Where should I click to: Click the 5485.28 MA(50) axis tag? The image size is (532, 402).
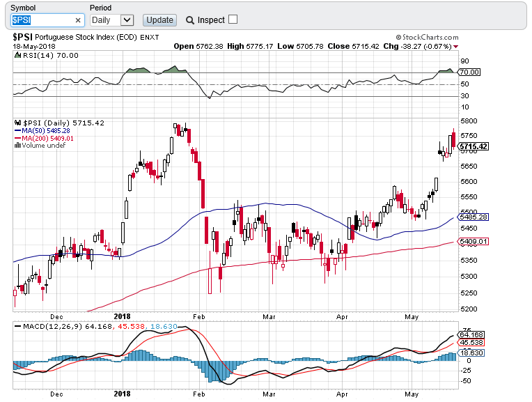474,217
